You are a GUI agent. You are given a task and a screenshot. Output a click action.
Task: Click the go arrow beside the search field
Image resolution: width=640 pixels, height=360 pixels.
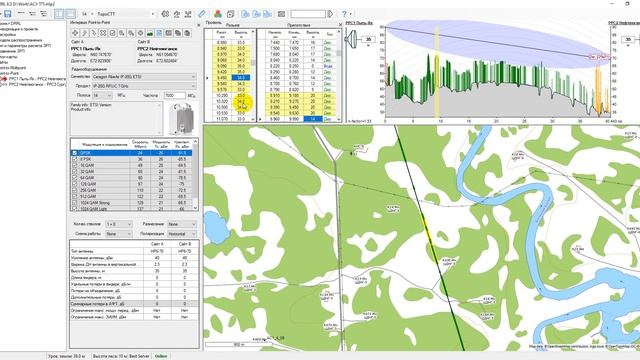pyautogui.click(x=330, y=14)
